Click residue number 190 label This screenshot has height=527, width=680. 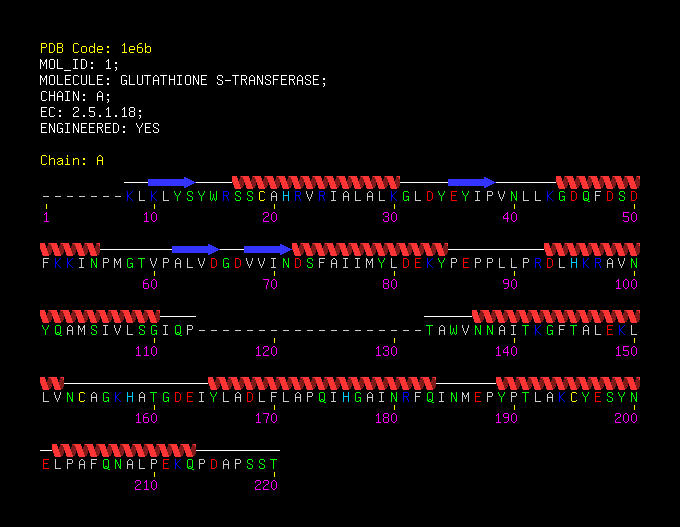506,418
